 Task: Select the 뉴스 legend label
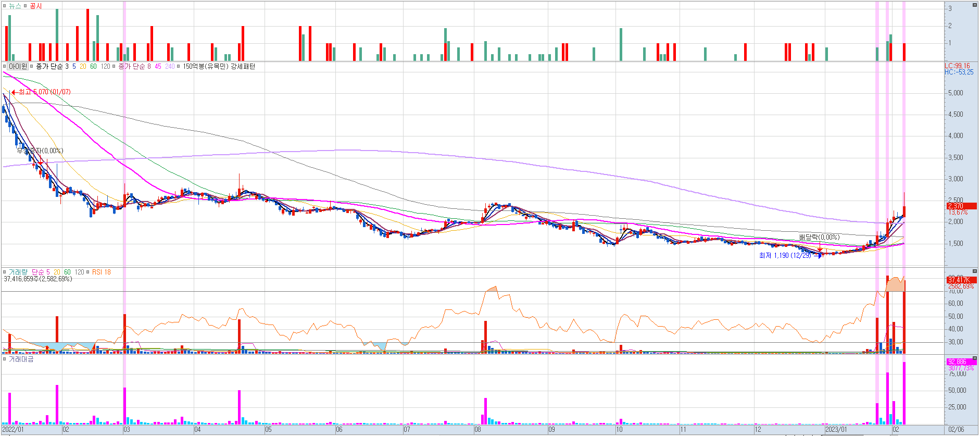(15, 6)
